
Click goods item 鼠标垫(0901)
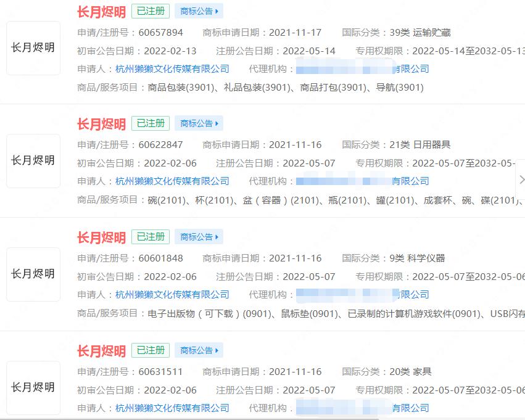(x=309, y=313)
